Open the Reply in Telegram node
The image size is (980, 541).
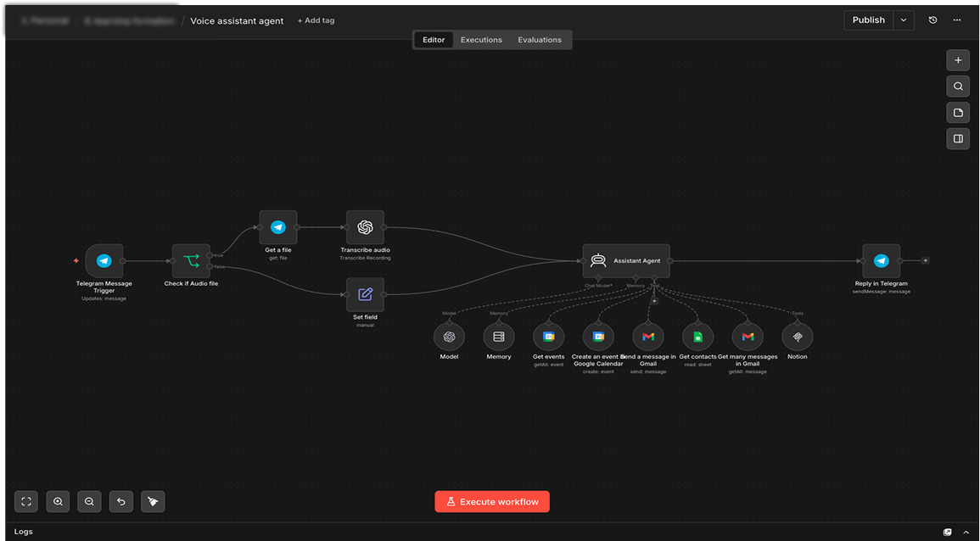click(x=882, y=261)
